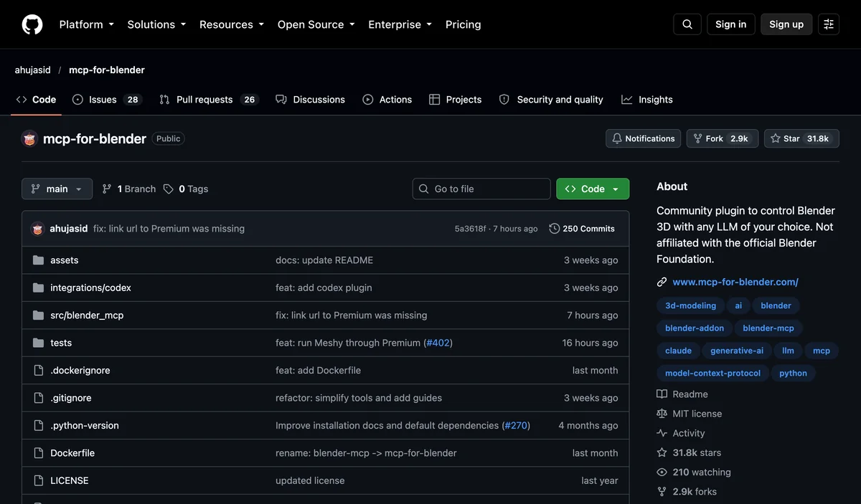Click the tests folder icon
Image resolution: width=861 pixels, height=504 pixels.
pyautogui.click(x=39, y=343)
